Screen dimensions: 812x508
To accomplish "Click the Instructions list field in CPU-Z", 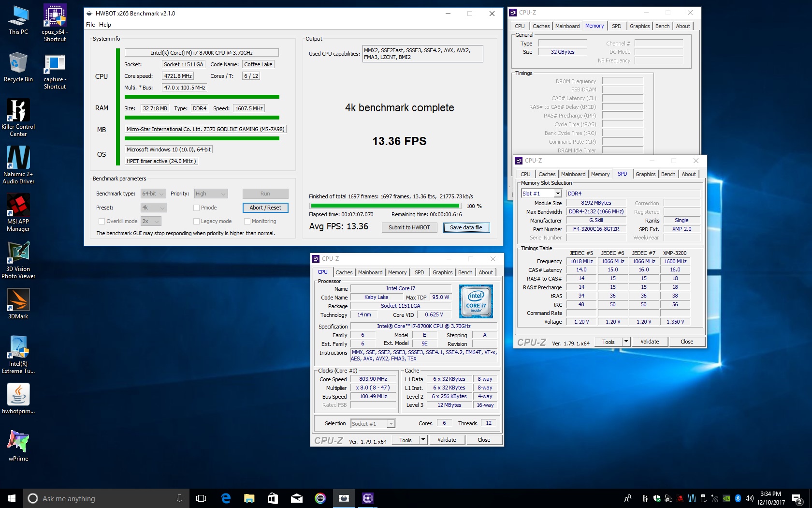I will click(x=424, y=356).
